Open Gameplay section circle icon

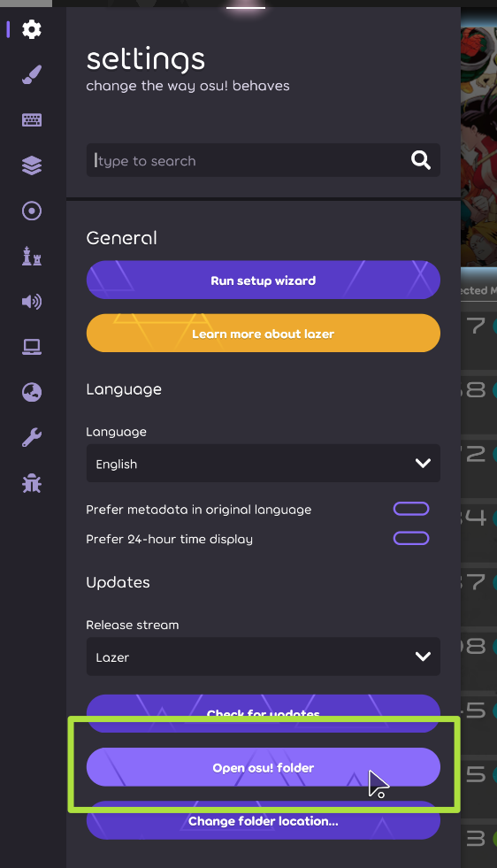pyautogui.click(x=32, y=211)
